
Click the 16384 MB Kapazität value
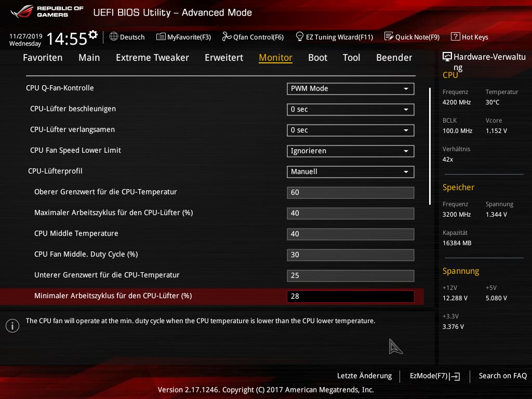point(457,243)
